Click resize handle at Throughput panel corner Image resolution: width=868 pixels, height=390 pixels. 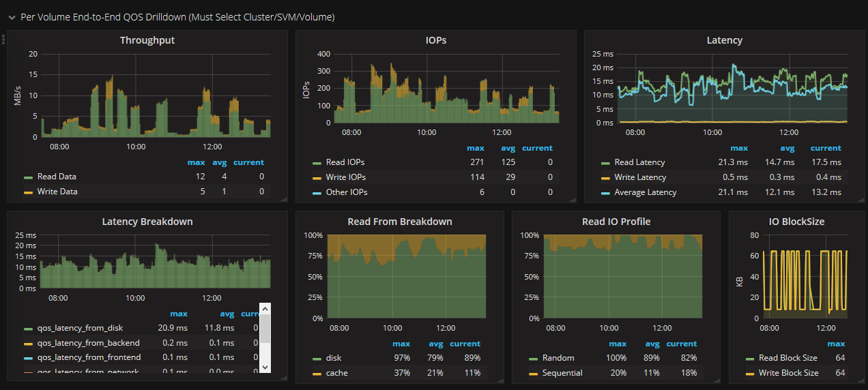pos(284,199)
